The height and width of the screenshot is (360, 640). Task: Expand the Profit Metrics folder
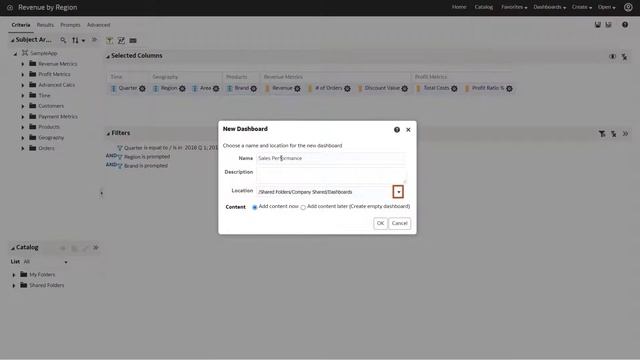23,75
